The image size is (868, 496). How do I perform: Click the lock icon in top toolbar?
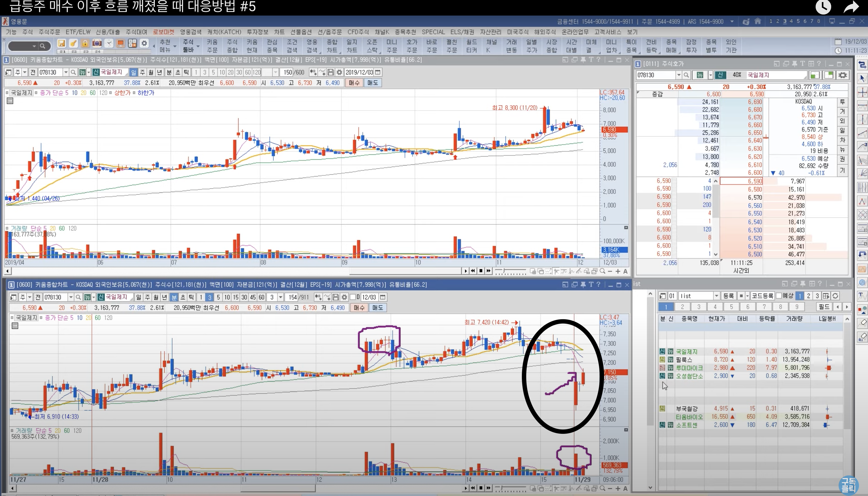pos(85,43)
